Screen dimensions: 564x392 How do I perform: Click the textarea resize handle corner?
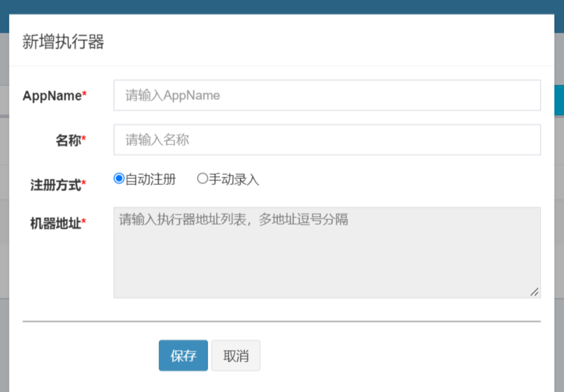coord(534,292)
